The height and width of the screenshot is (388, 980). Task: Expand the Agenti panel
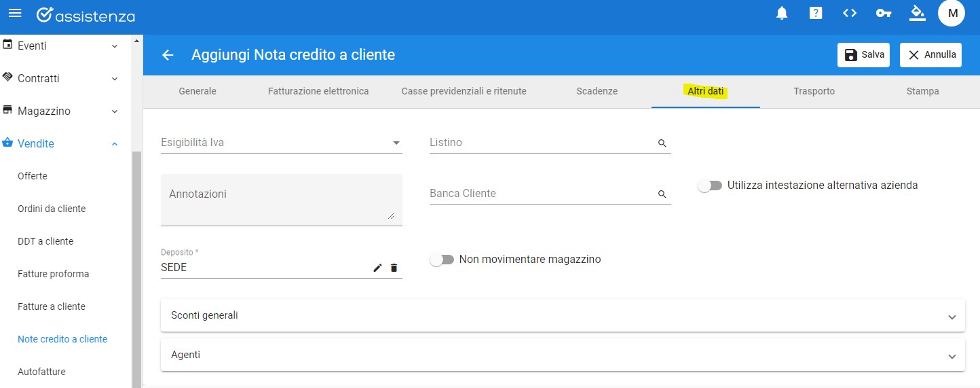[563, 355]
